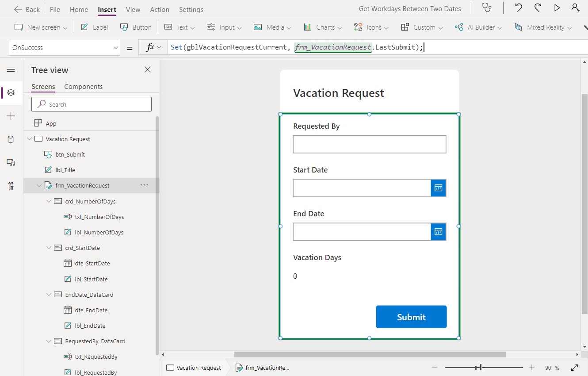Open the View ribbon tab
The image size is (588, 376).
tap(133, 9)
